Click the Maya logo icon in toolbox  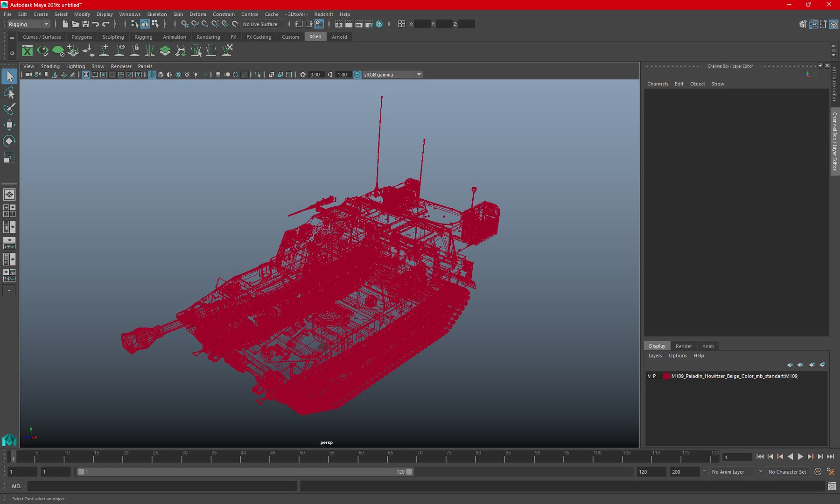(9, 440)
